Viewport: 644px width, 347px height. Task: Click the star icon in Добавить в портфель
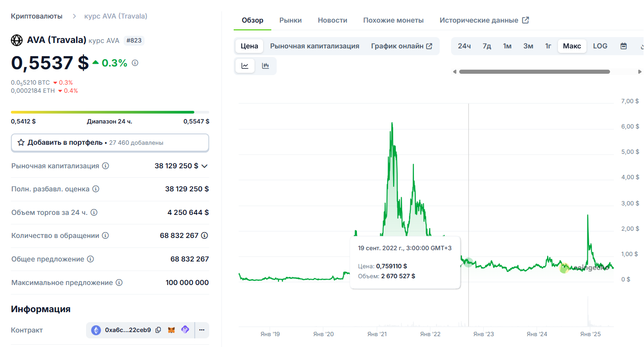pyautogui.click(x=21, y=143)
